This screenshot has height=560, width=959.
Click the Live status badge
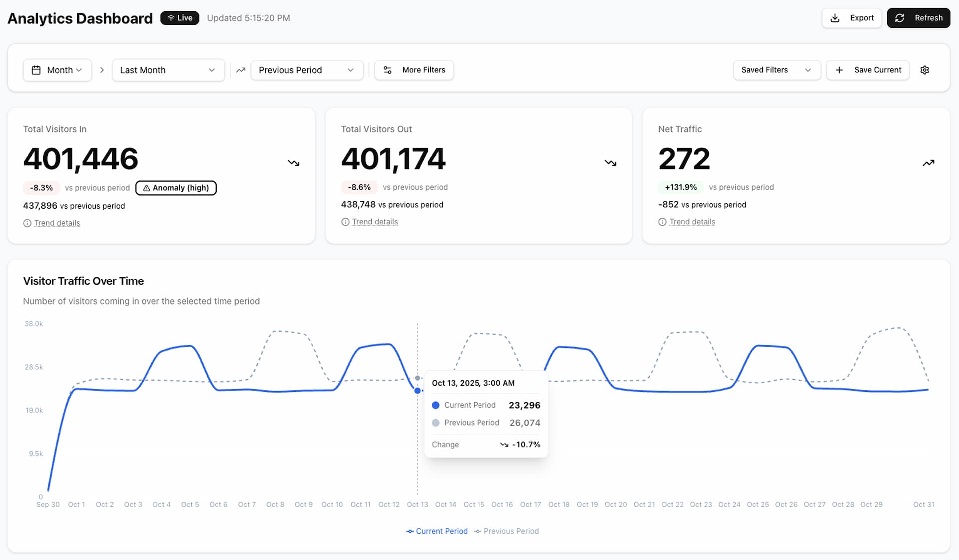pos(180,18)
